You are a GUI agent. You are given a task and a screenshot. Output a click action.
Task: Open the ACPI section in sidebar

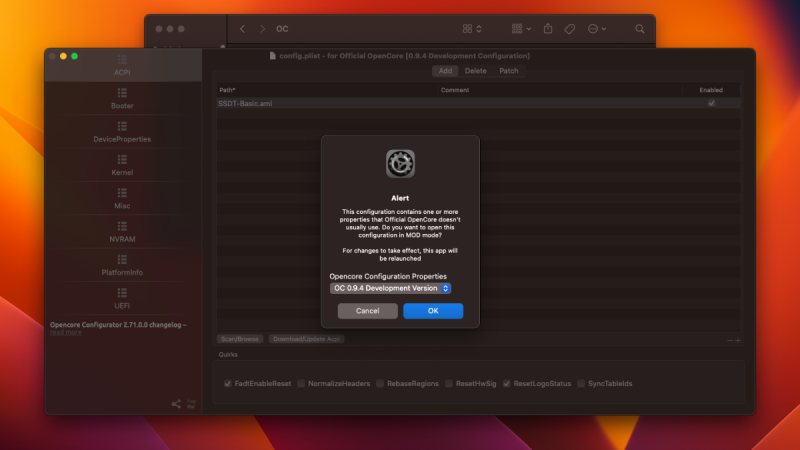click(122, 65)
